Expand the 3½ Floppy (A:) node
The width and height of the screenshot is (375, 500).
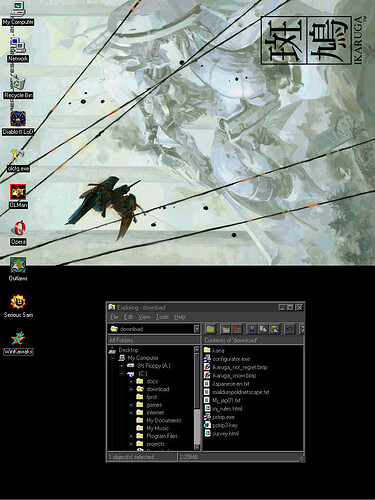pos(122,366)
